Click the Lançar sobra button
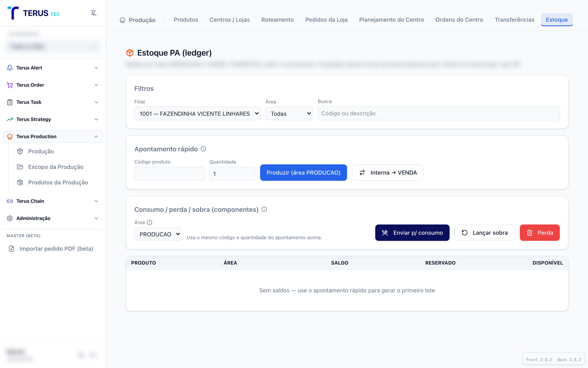 (x=484, y=233)
